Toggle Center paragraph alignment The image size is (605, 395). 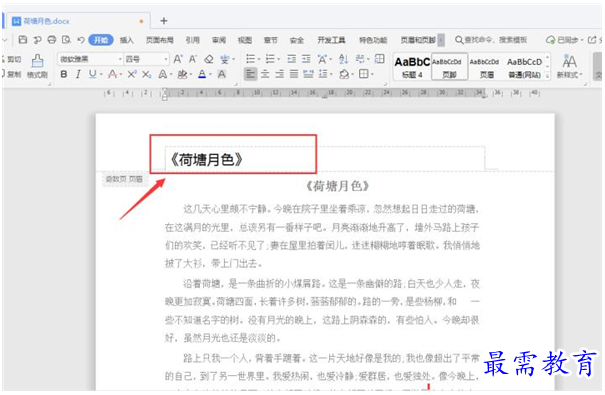pyautogui.click(x=265, y=74)
